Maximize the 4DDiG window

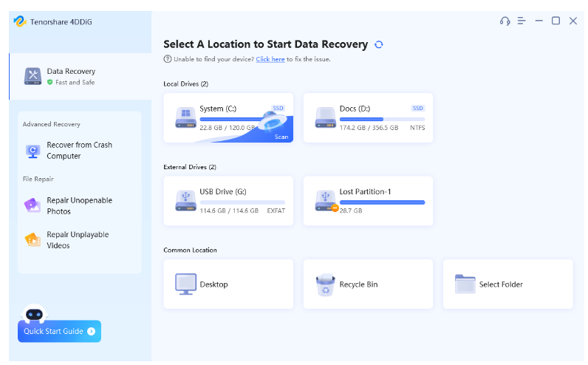click(555, 21)
